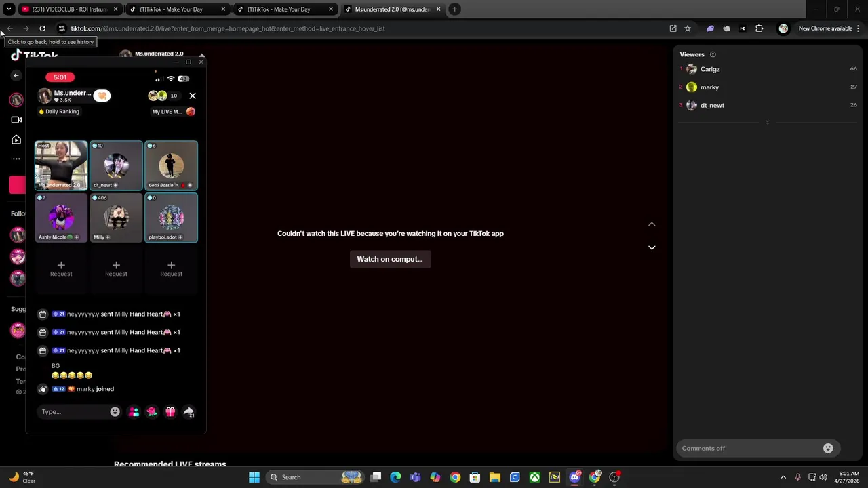
Task: Open the My LIVE M... badge
Action: 174,112
